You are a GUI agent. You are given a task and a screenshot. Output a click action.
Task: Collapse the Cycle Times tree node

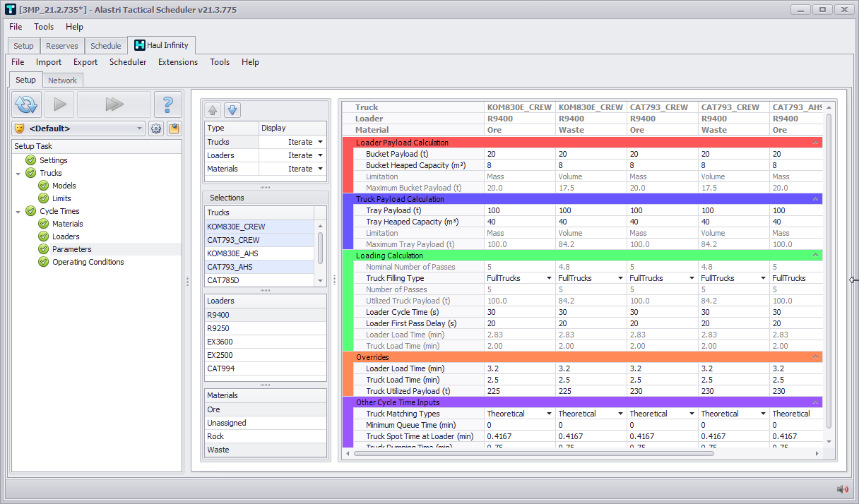pyautogui.click(x=18, y=211)
